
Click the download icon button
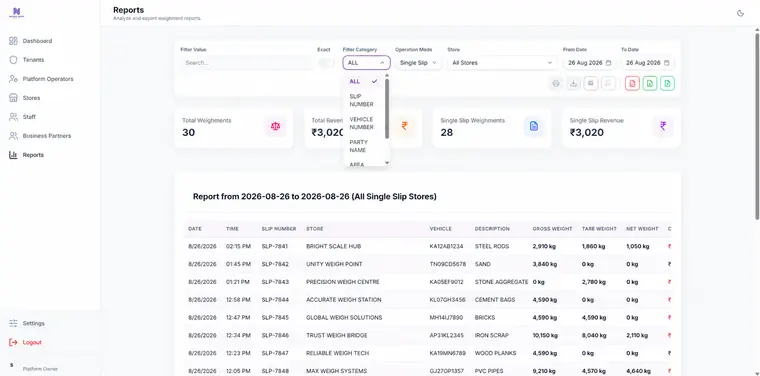pos(573,83)
